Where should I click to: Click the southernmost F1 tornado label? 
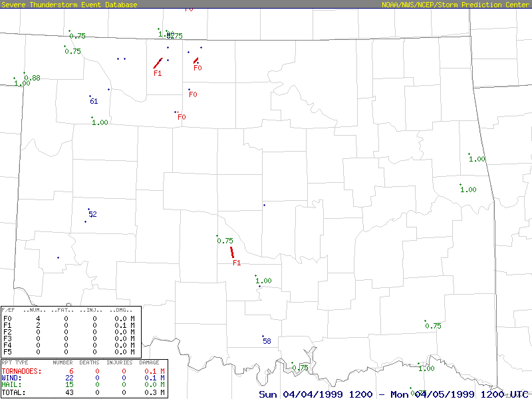click(237, 263)
